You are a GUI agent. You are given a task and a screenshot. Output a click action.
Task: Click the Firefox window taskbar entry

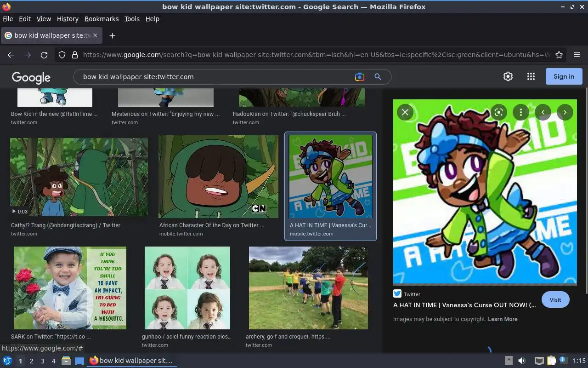click(132, 361)
